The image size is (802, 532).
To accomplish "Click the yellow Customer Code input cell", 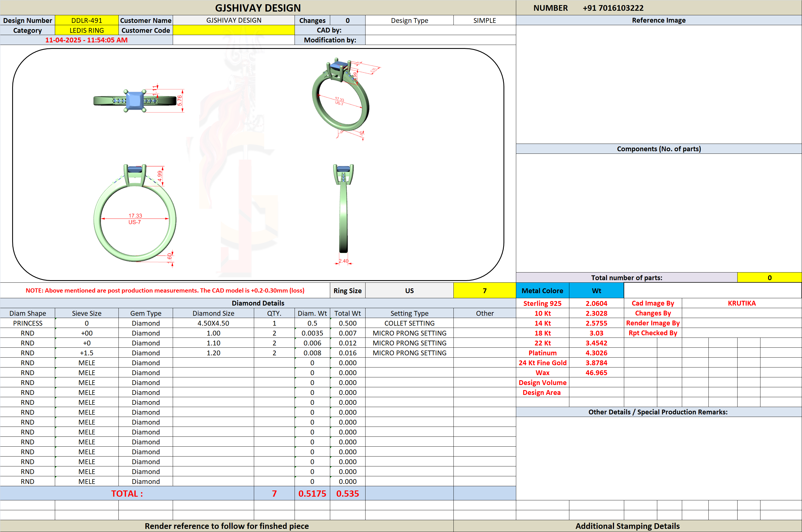I will (234, 30).
